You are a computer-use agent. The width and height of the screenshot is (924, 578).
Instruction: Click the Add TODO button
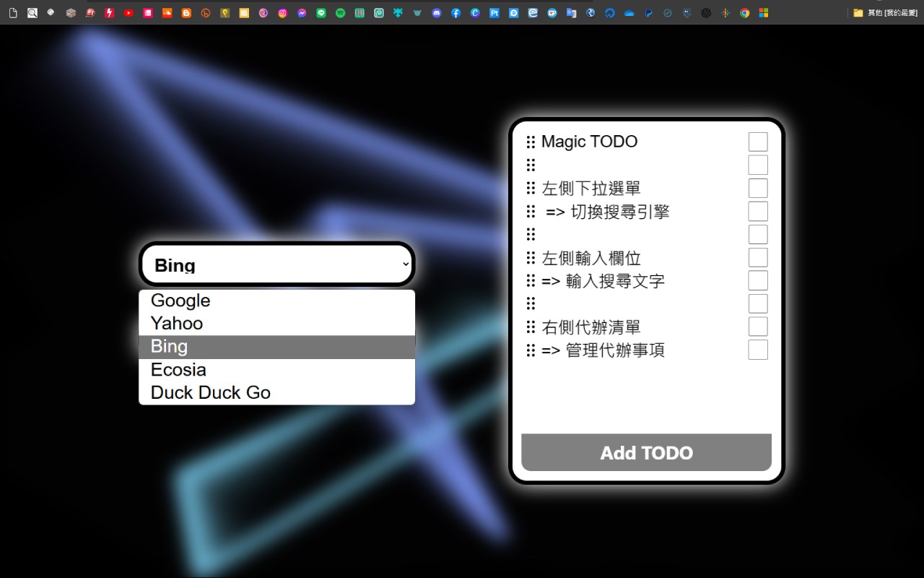[646, 452]
